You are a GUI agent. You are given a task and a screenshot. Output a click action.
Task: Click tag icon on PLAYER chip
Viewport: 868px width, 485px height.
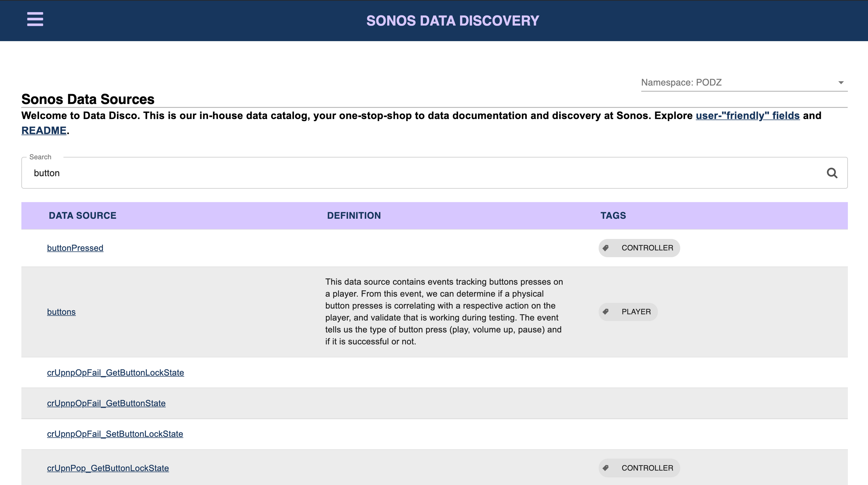tap(606, 312)
